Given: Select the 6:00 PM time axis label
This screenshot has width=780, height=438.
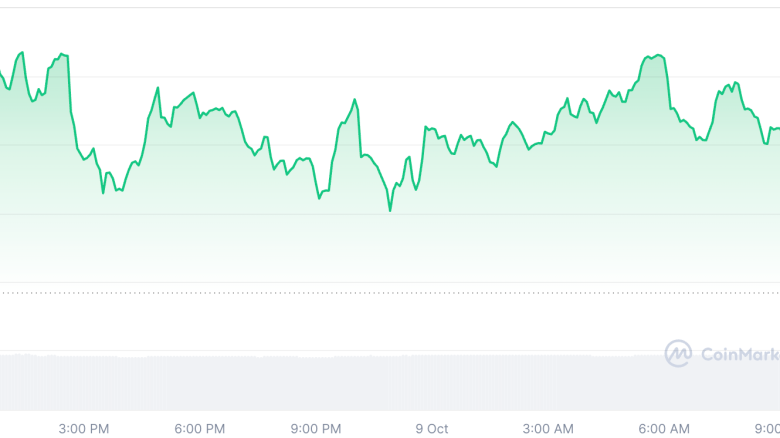Looking at the screenshot, I should point(200,429).
